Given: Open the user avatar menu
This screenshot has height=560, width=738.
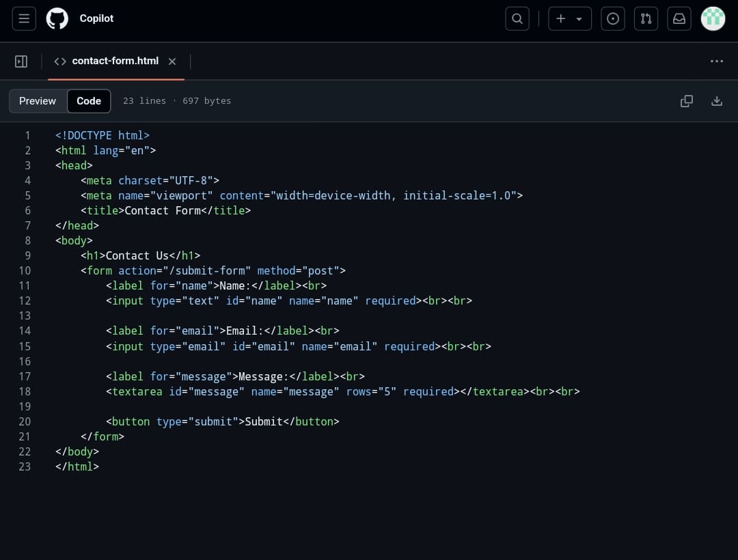Looking at the screenshot, I should (713, 19).
